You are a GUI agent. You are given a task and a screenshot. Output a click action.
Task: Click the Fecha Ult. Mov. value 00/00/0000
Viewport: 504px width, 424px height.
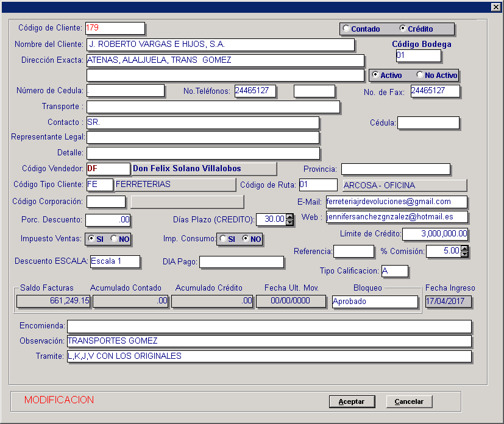291,302
